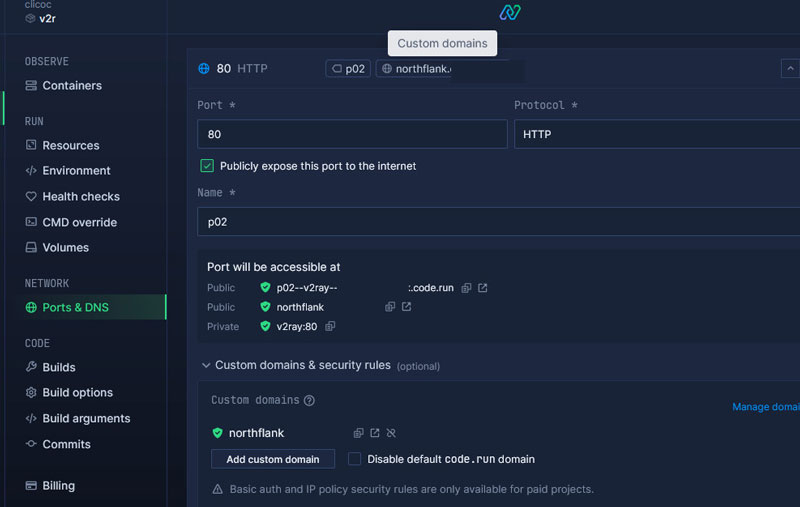Click the private v2ray:80 address text
The width and height of the screenshot is (800, 507).
[296, 326]
